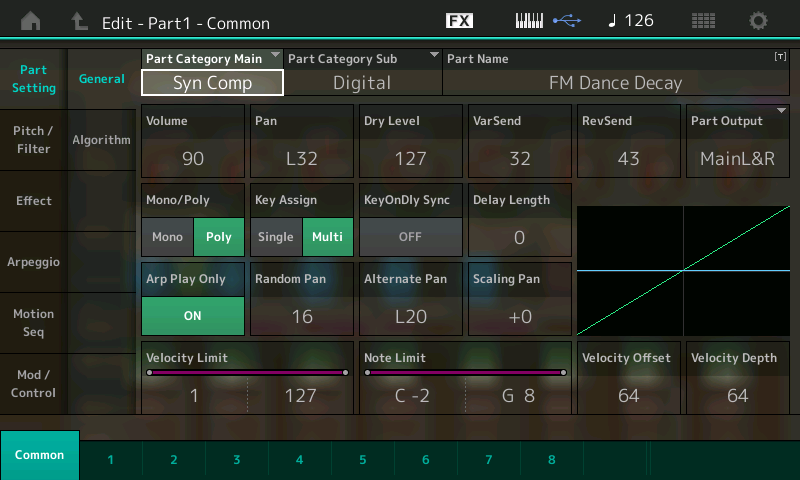Screen dimensions: 800x480
Task: Set Key Assign to Multi
Action: point(328,237)
